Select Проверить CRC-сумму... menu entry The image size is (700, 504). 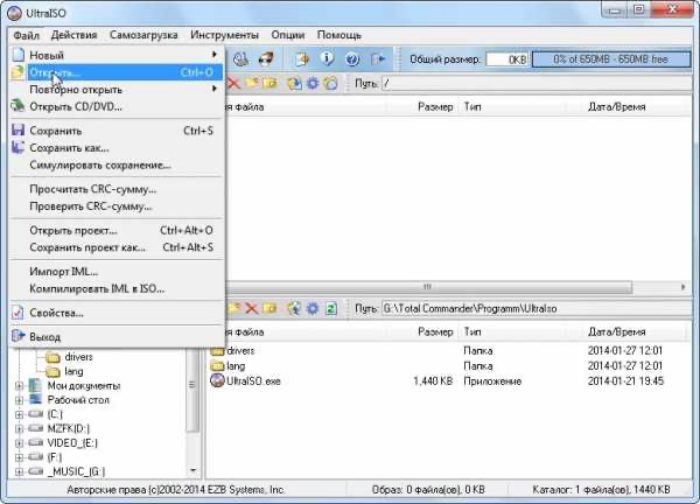pos(116,206)
